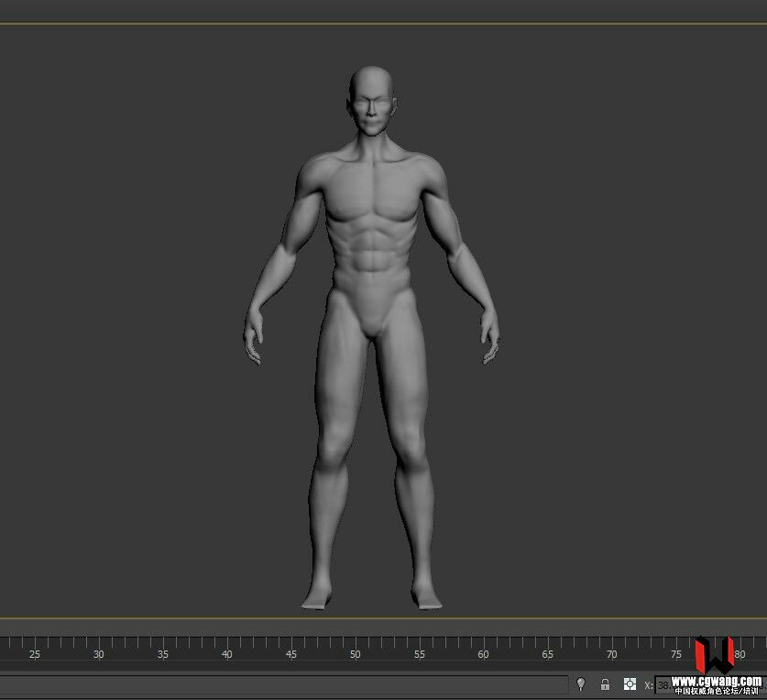The width and height of the screenshot is (767, 700).
Task: Select frame 45 on the timeline
Action: pyautogui.click(x=291, y=654)
